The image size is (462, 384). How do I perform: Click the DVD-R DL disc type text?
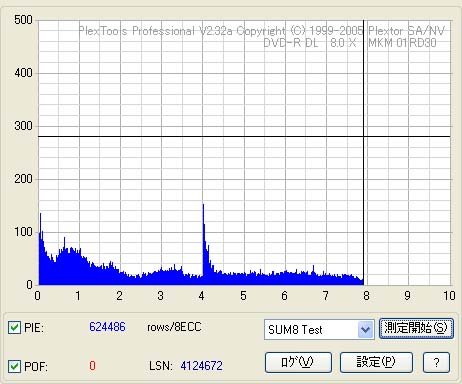[x=291, y=43]
